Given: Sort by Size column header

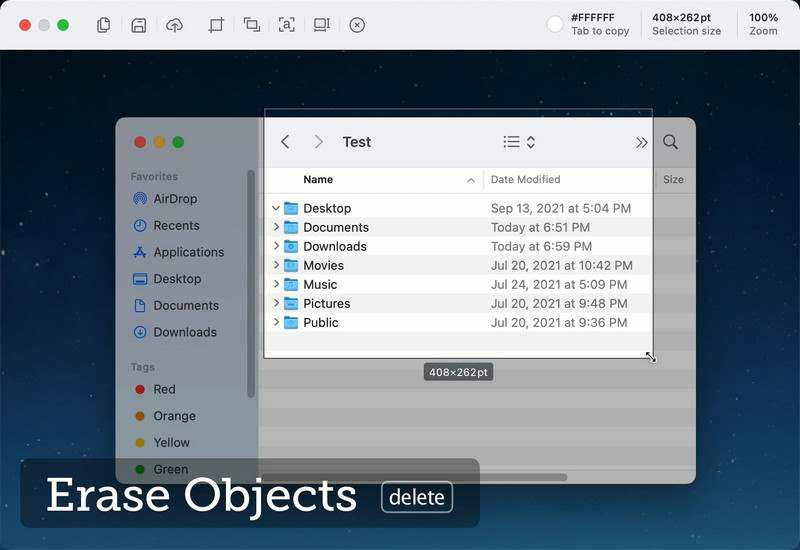Looking at the screenshot, I should tap(673, 180).
